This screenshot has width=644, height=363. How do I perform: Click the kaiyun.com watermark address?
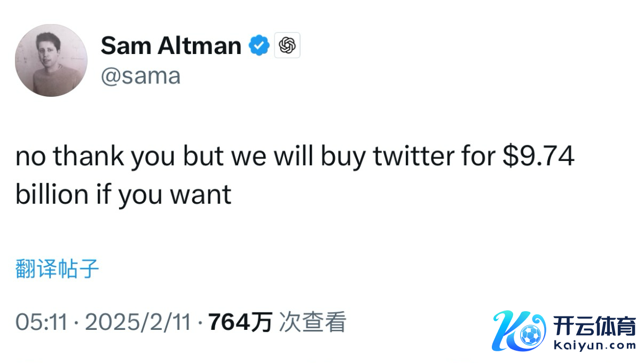594,345
